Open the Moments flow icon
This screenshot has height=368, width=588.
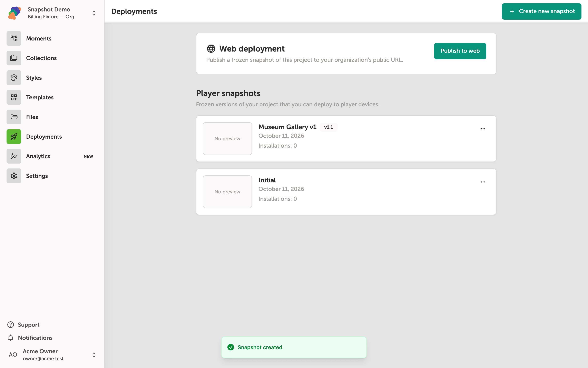coord(14,38)
